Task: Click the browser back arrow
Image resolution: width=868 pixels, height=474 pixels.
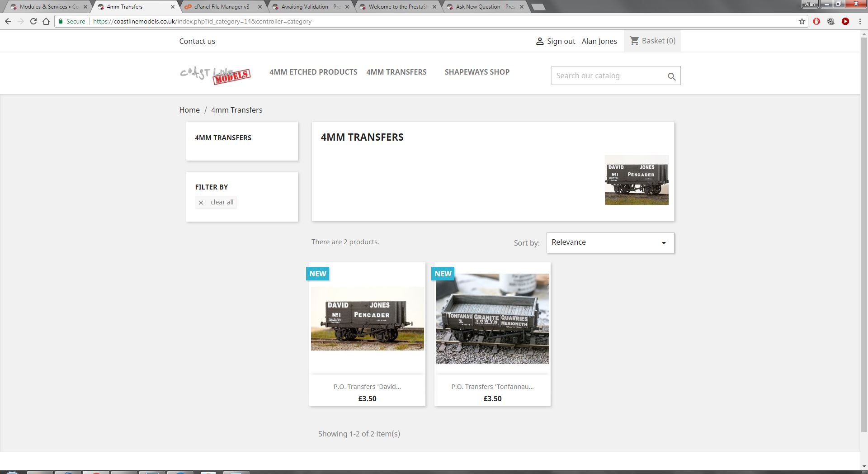Action: tap(8, 21)
